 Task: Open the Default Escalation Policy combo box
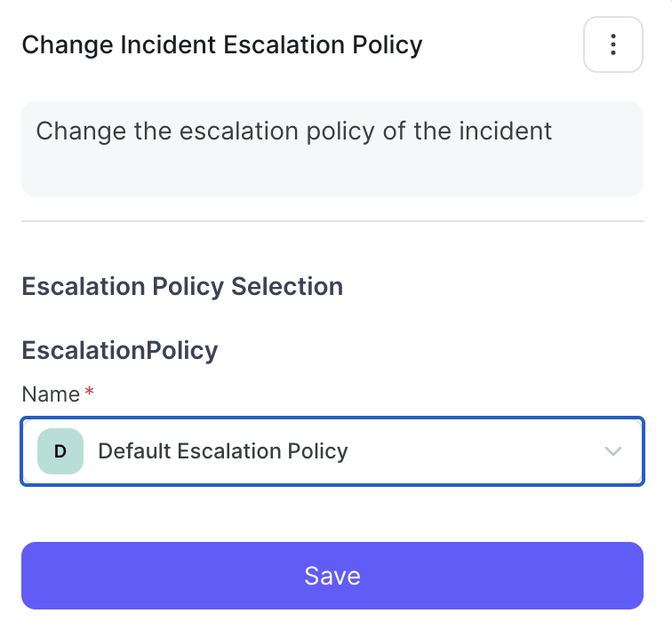[332, 451]
